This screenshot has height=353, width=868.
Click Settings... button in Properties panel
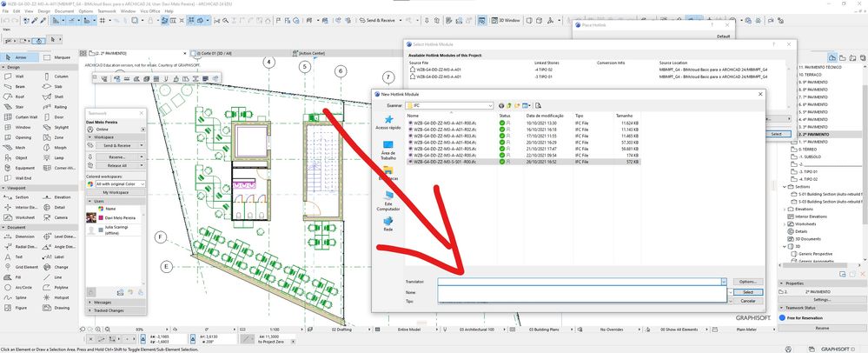click(822, 299)
